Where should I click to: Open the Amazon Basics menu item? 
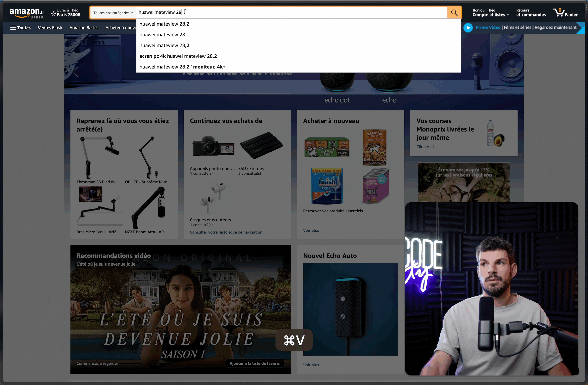pyautogui.click(x=84, y=28)
